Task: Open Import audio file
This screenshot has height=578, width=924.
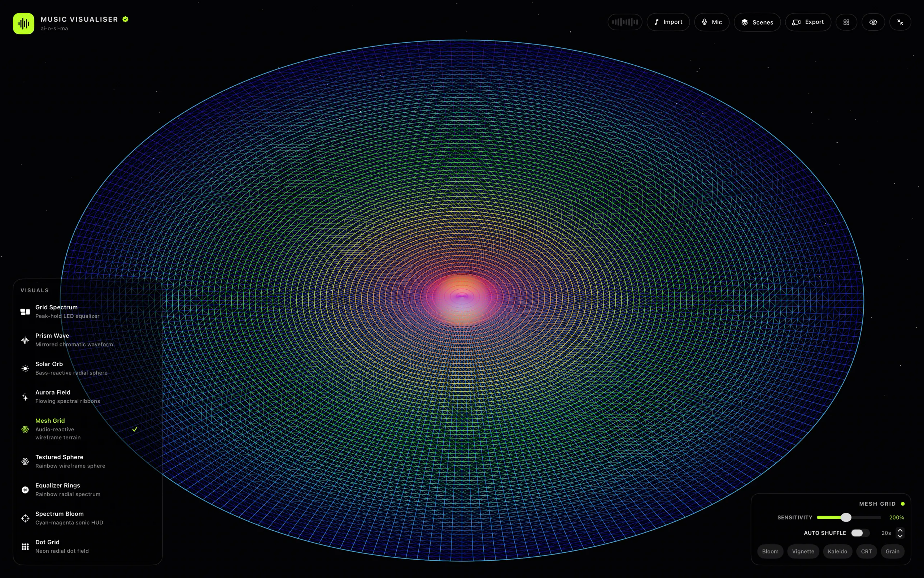Action: point(668,22)
